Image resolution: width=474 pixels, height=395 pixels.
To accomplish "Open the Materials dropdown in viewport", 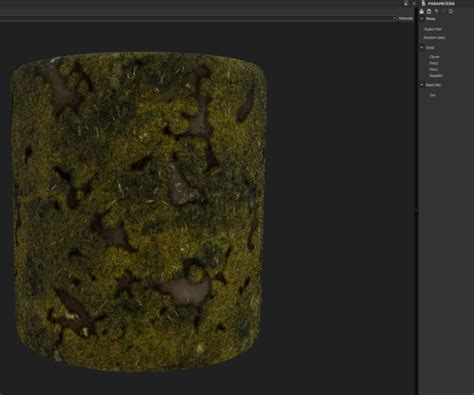I will point(403,18).
